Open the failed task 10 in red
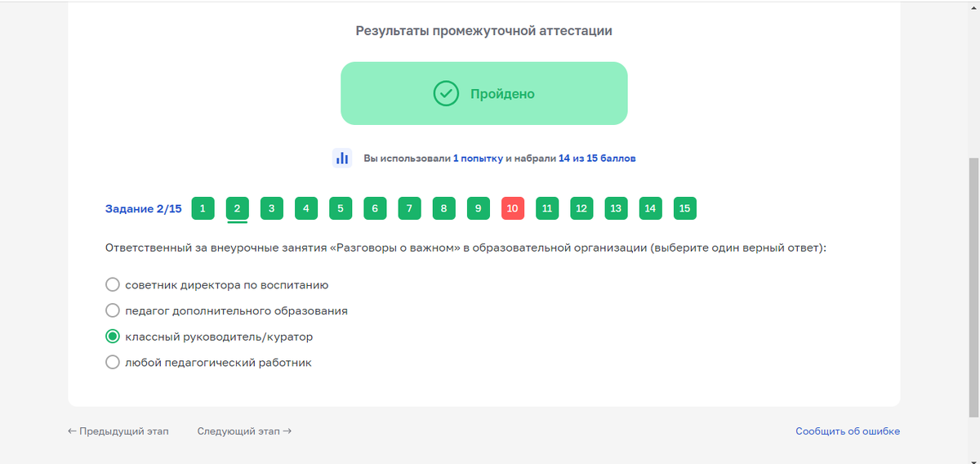The width and height of the screenshot is (980, 464). pyautogui.click(x=512, y=208)
